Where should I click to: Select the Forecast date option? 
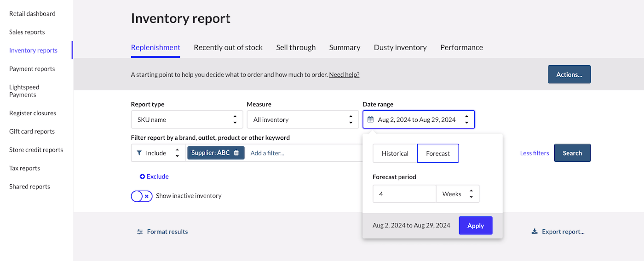[438, 153]
